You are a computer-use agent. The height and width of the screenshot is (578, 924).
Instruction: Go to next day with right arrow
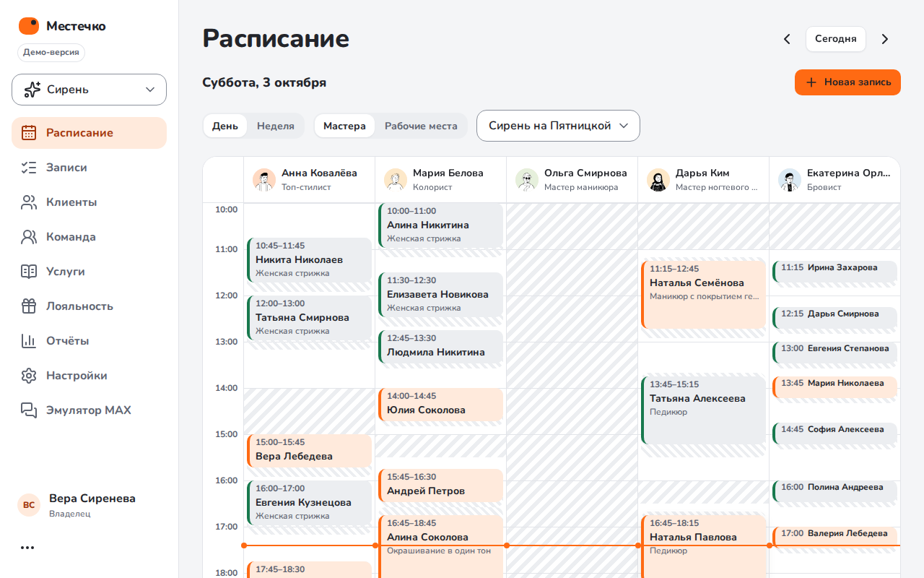(x=885, y=39)
